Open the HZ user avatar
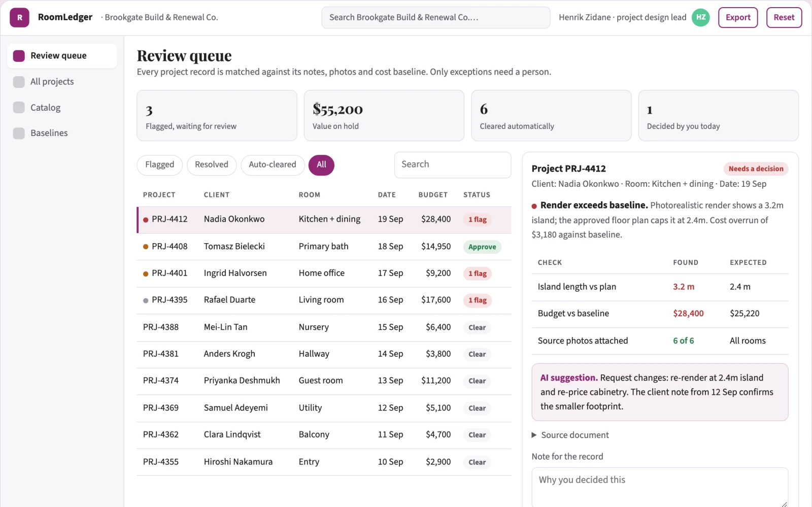The image size is (812, 507). (x=701, y=17)
